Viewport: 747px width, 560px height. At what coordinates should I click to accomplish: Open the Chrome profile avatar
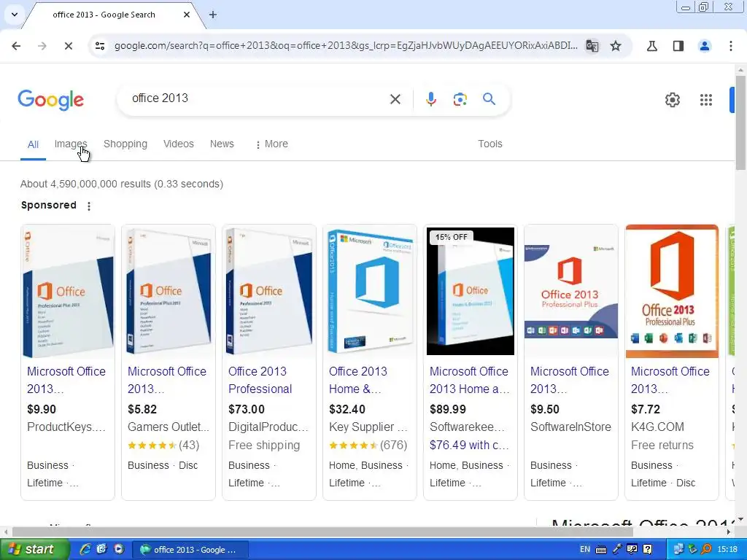(x=704, y=46)
